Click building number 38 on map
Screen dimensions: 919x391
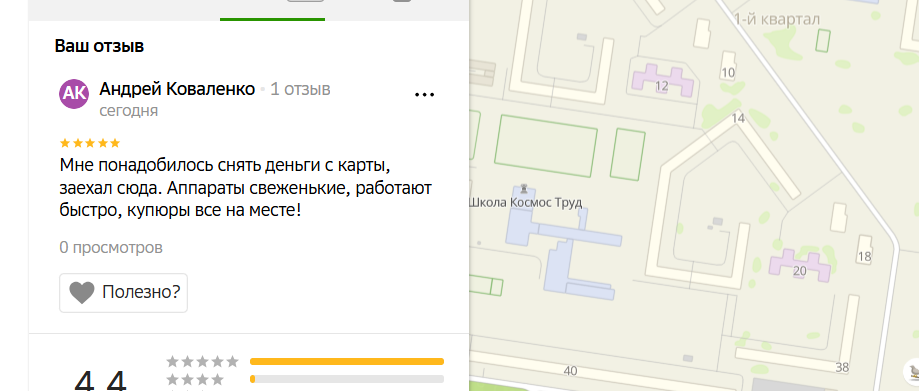point(842,368)
